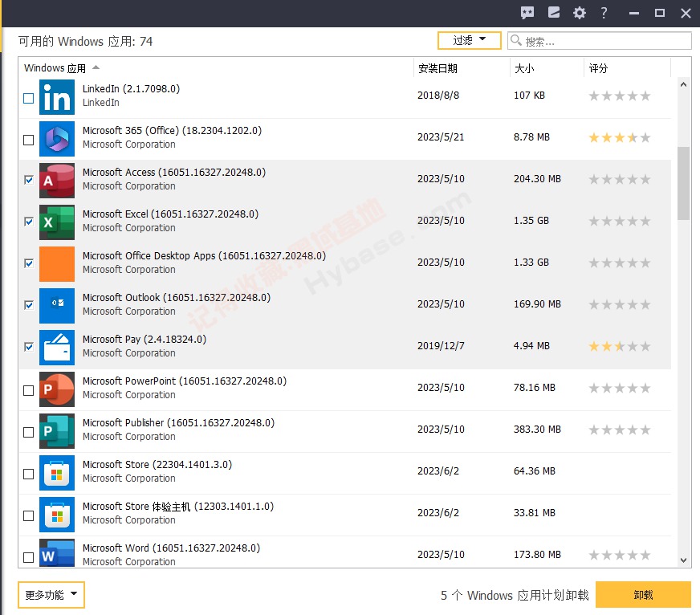Click the Microsoft Outlook app icon
700x615 pixels.
57,305
